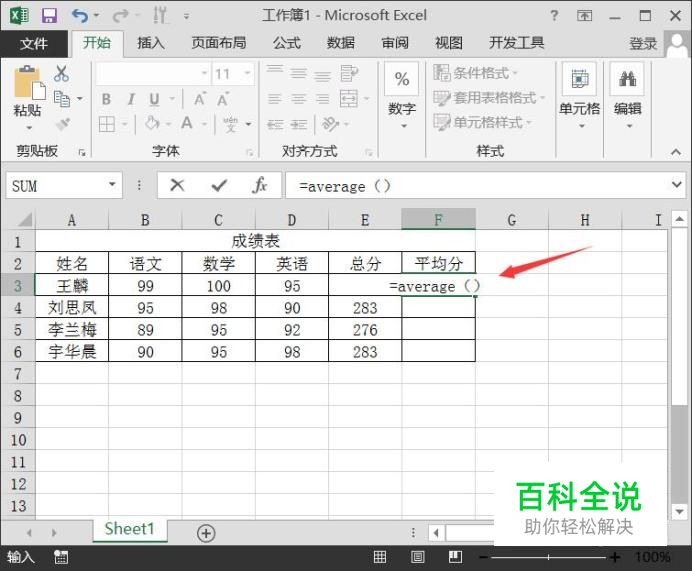This screenshot has width=692, height=571.
Task: Click the fx Insert Function button
Action: click(x=260, y=185)
